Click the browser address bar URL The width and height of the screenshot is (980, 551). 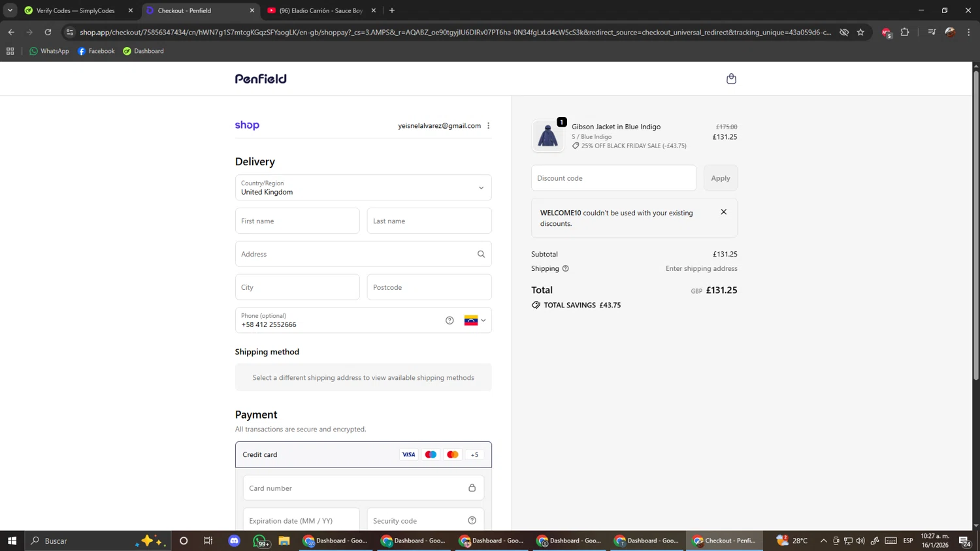coord(455,32)
